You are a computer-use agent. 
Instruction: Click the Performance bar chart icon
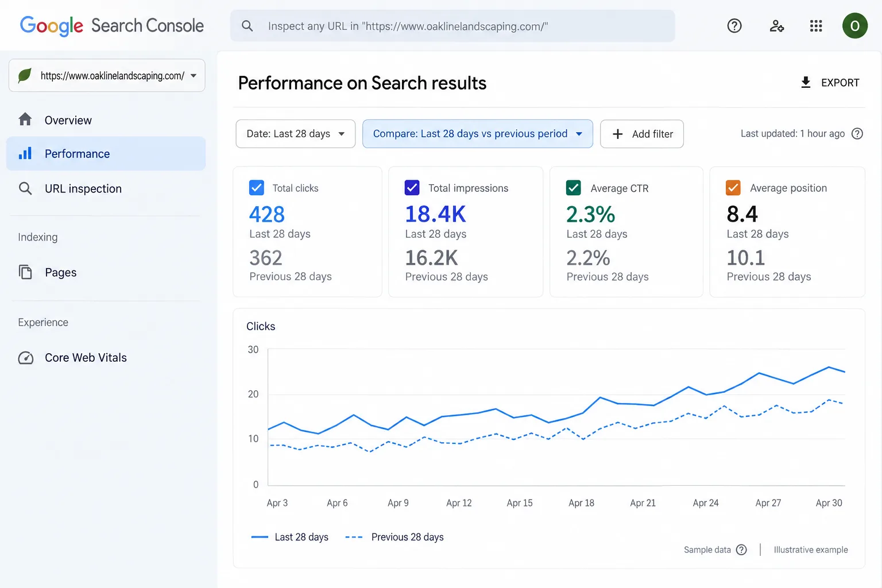click(25, 153)
